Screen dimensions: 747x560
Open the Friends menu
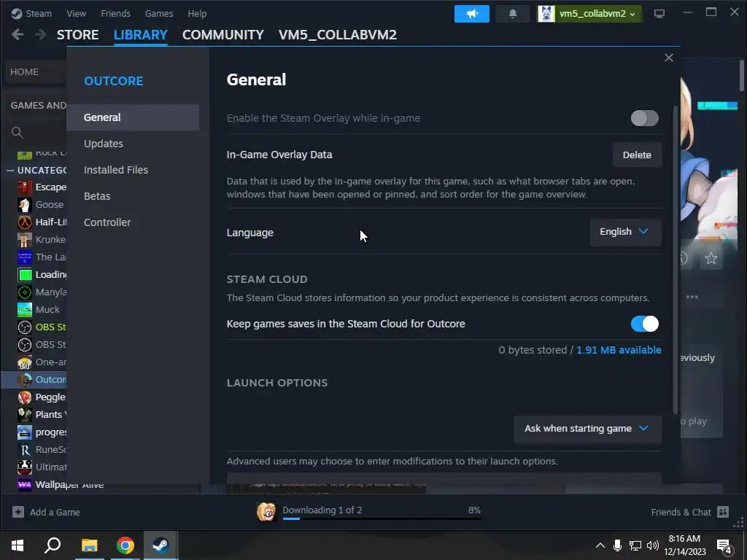coord(116,13)
